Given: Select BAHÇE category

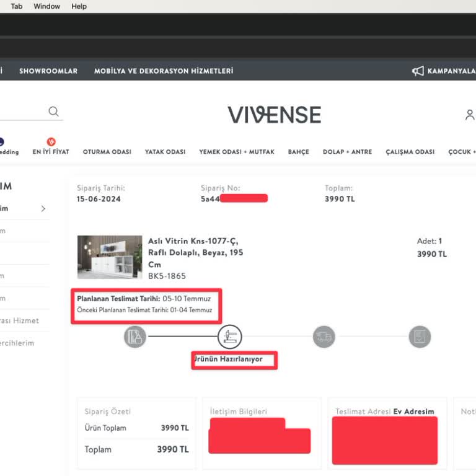Looking at the screenshot, I should pyautogui.click(x=298, y=152).
